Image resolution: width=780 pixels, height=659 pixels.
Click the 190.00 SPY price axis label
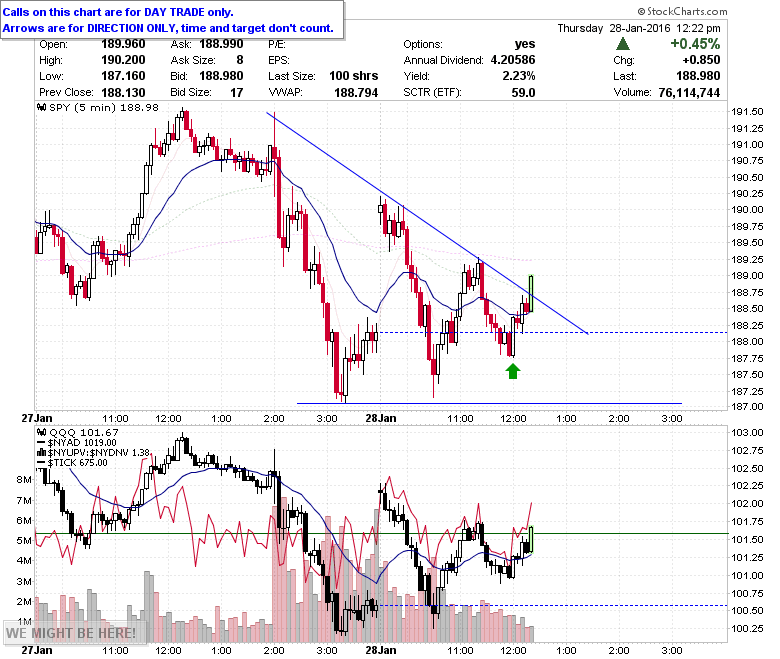pyautogui.click(x=747, y=210)
